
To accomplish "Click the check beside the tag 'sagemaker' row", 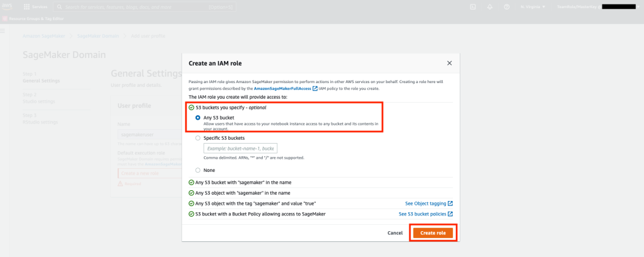I will pyautogui.click(x=191, y=203).
